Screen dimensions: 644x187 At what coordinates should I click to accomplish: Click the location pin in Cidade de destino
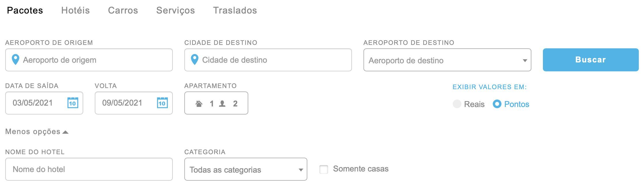pos(194,60)
